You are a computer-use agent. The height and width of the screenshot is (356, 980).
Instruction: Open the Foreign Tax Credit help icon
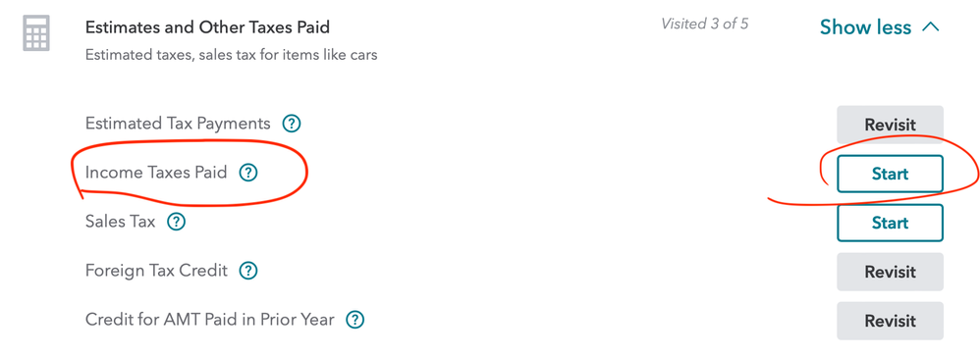[248, 271]
